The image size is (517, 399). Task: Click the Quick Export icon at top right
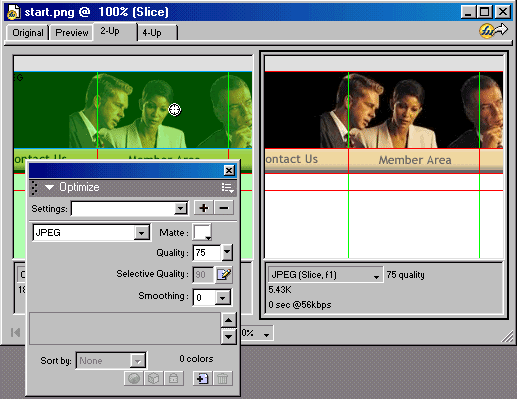click(493, 31)
